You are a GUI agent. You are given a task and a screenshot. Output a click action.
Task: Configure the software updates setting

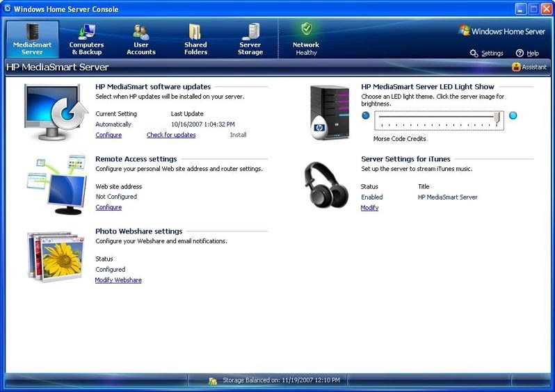click(108, 135)
